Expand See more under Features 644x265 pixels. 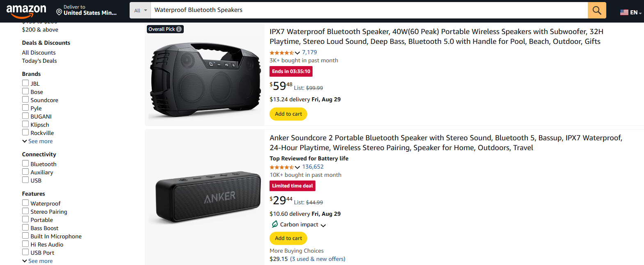[x=37, y=260]
